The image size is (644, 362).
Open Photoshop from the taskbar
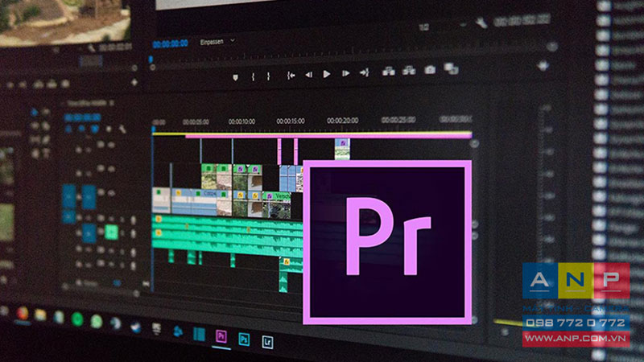click(244, 339)
